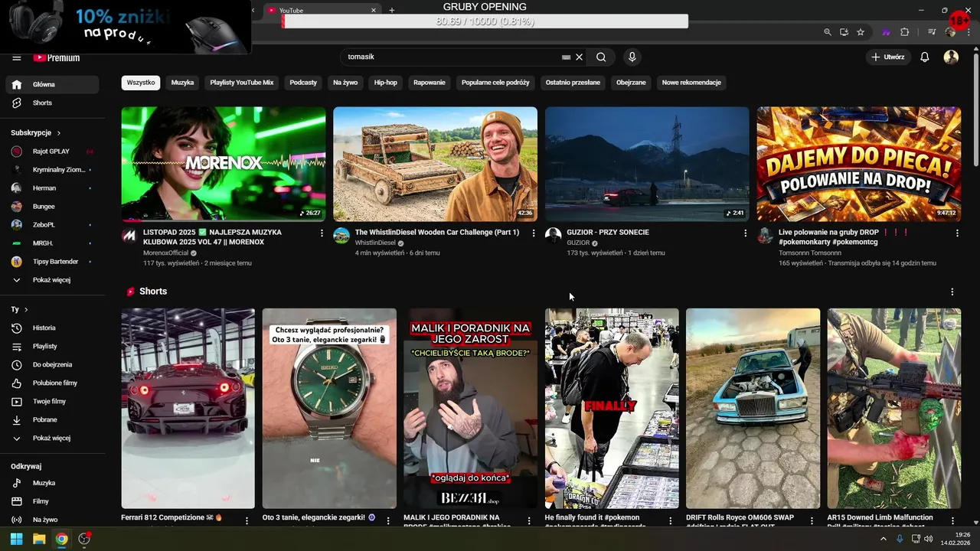The height and width of the screenshot is (551, 980).
Task: Select the Na żywo filter chip
Action: point(345,83)
